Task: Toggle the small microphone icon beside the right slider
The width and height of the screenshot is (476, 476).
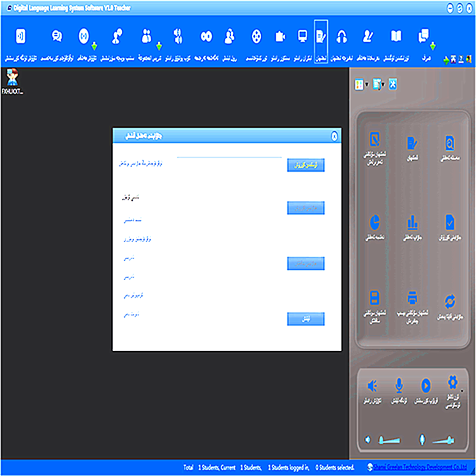Action: (422, 440)
